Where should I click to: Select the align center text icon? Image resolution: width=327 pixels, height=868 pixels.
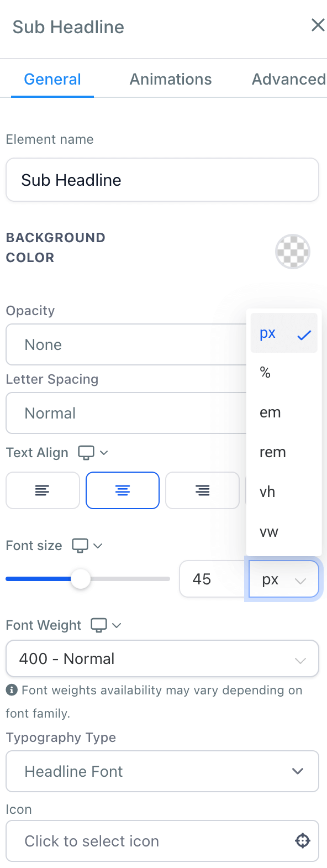tap(123, 490)
